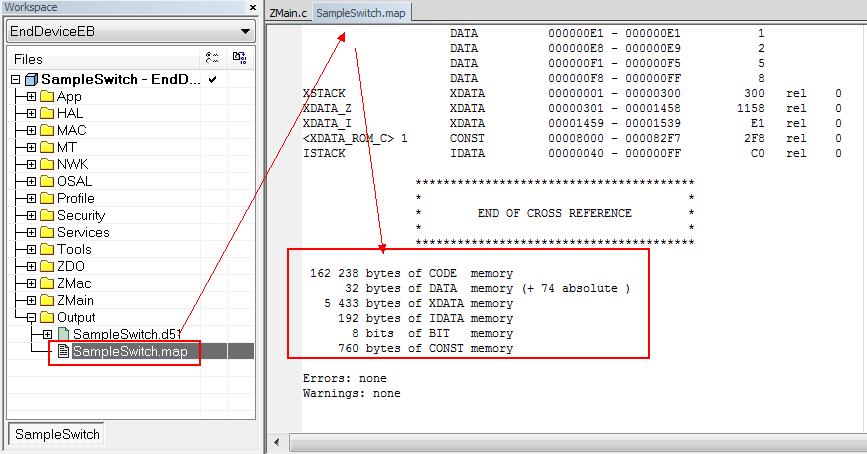867x454 pixels.
Task: Select SampleSwitch.map in the file tree
Action: pos(130,351)
